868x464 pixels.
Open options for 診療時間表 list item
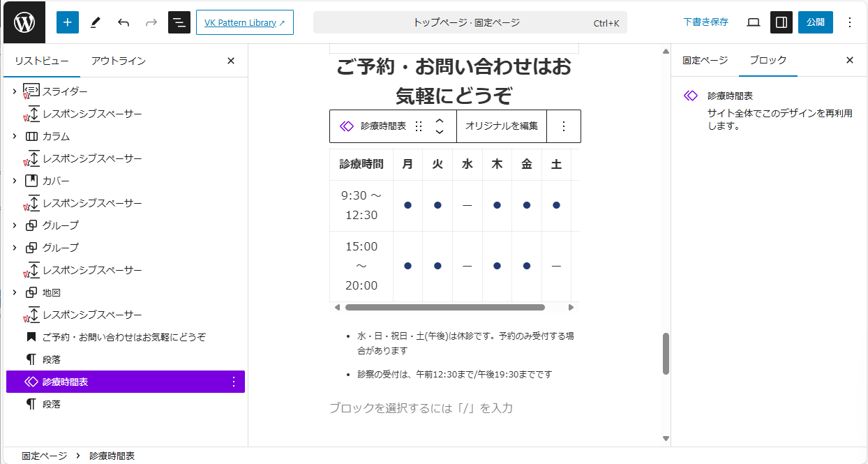(233, 382)
